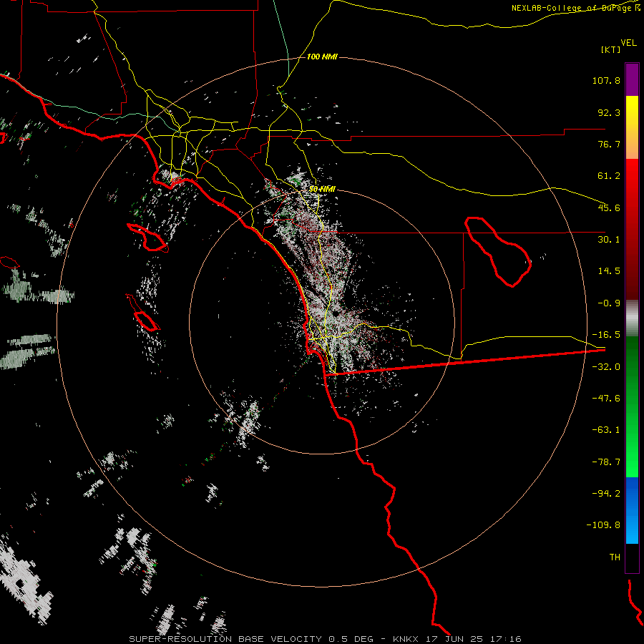The width and height of the screenshot is (644, 644).
Task: Pick the purple segment of the velocity scale
Action: pyautogui.click(x=632, y=79)
